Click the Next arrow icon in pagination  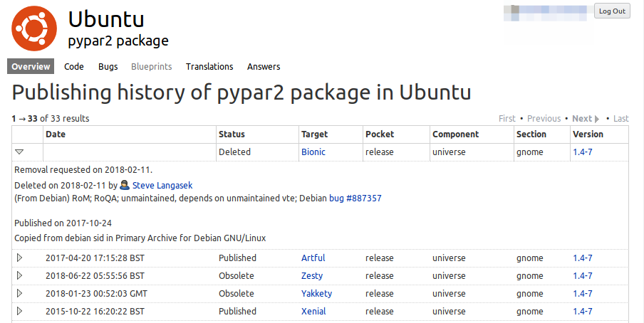597,119
